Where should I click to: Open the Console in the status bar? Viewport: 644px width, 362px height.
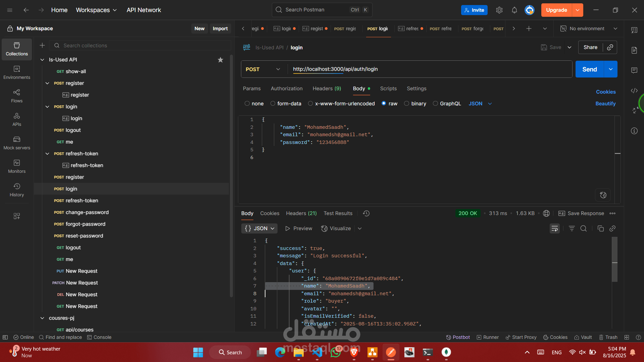pyautogui.click(x=99, y=337)
